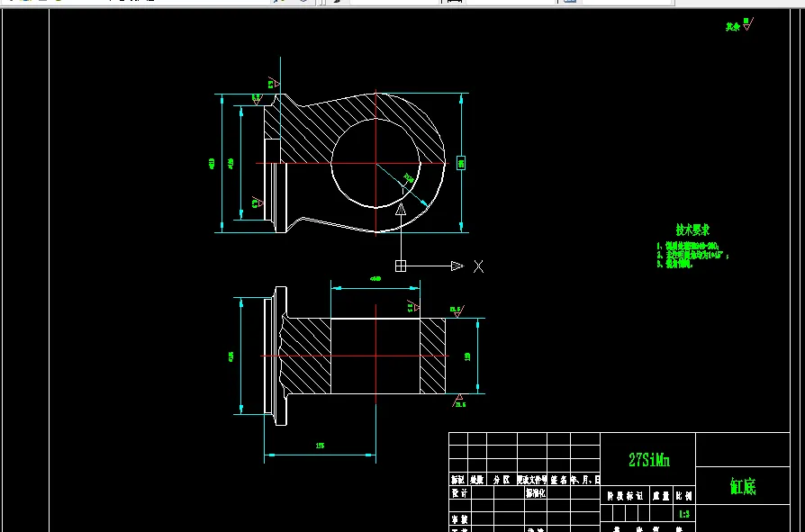
Task: Click the 分区 header cell
Action: (502, 480)
